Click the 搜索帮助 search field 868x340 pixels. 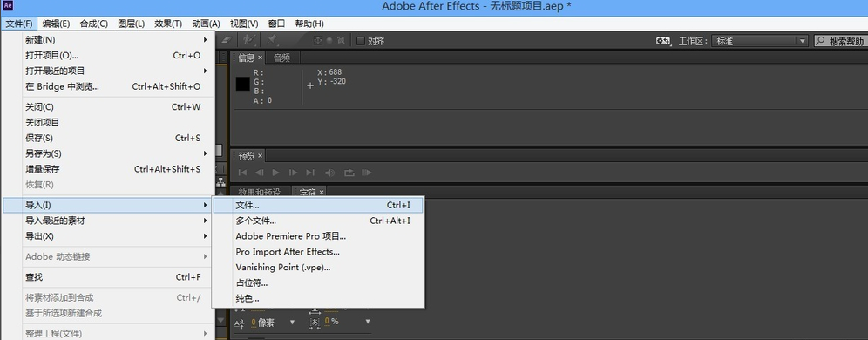[842, 41]
